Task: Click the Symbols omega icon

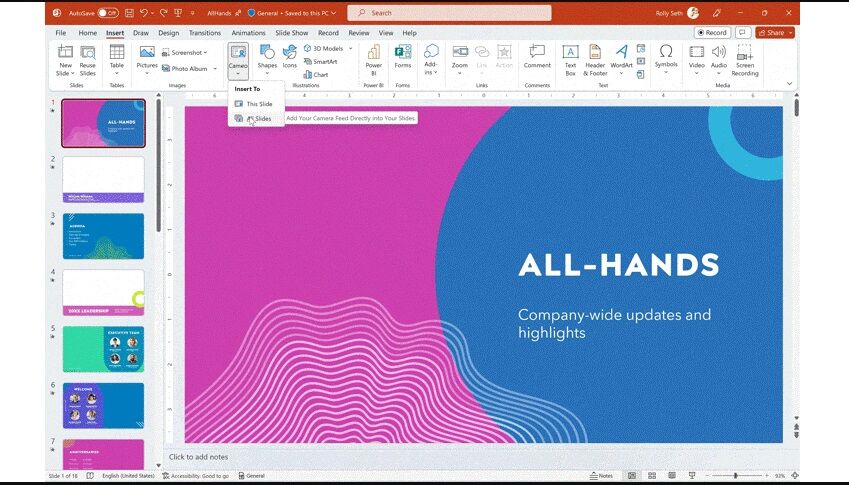Action: pos(666,51)
